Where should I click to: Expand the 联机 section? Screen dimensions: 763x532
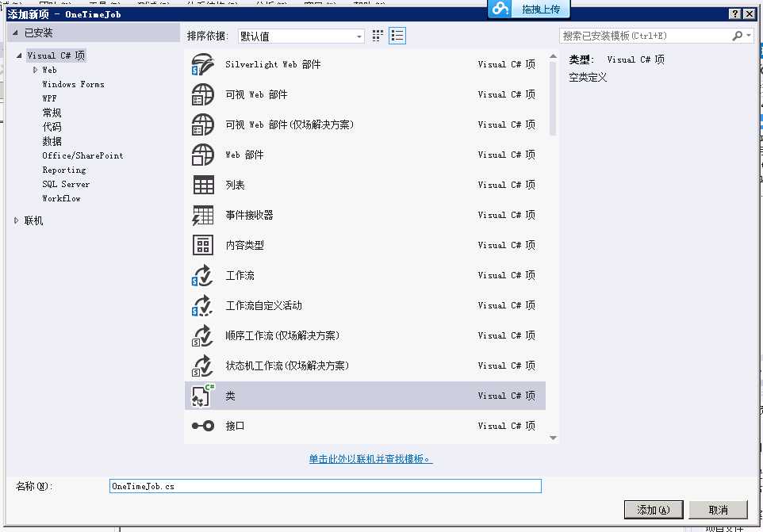(17, 220)
